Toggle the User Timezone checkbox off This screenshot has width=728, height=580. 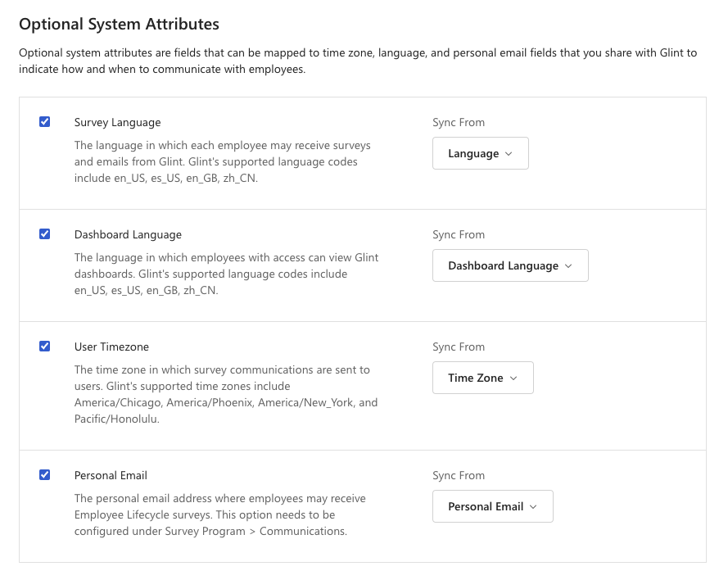(x=45, y=346)
